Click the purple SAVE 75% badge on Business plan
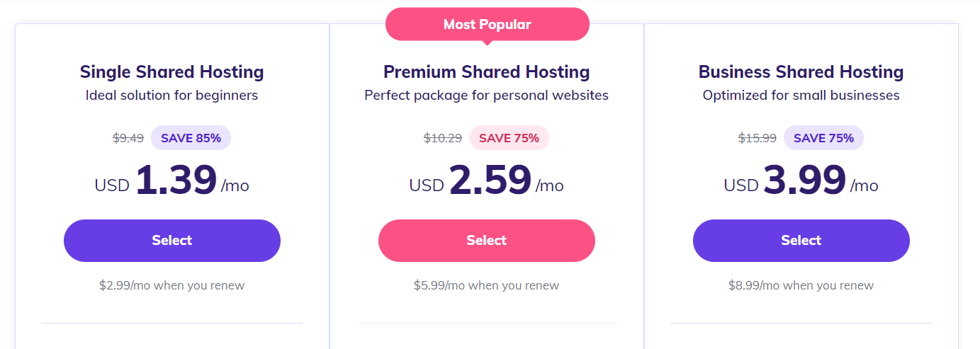The height and width of the screenshot is (349, 980). coord(823,138)
